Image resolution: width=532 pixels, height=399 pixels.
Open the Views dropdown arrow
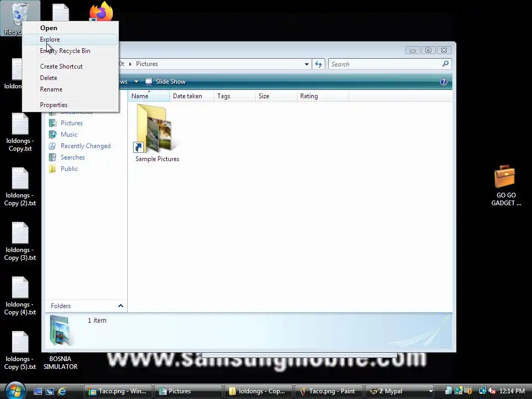pos(136,82)
